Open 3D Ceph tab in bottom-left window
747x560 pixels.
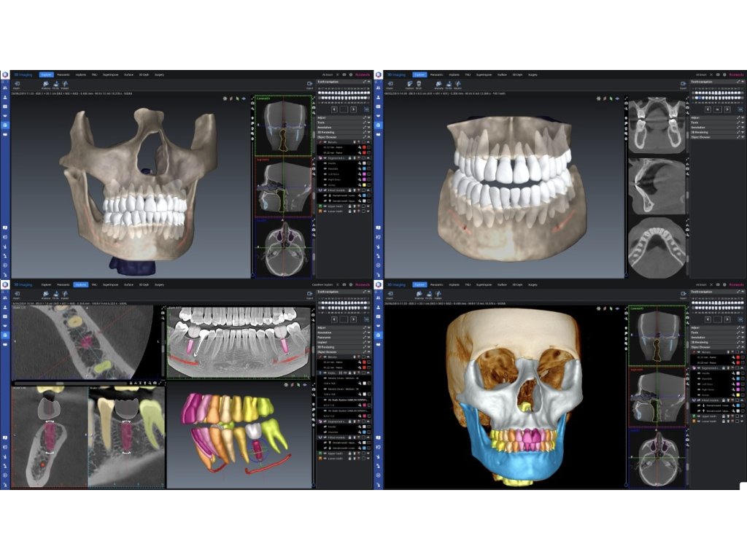pyautogui.click(x=144, y=285)
